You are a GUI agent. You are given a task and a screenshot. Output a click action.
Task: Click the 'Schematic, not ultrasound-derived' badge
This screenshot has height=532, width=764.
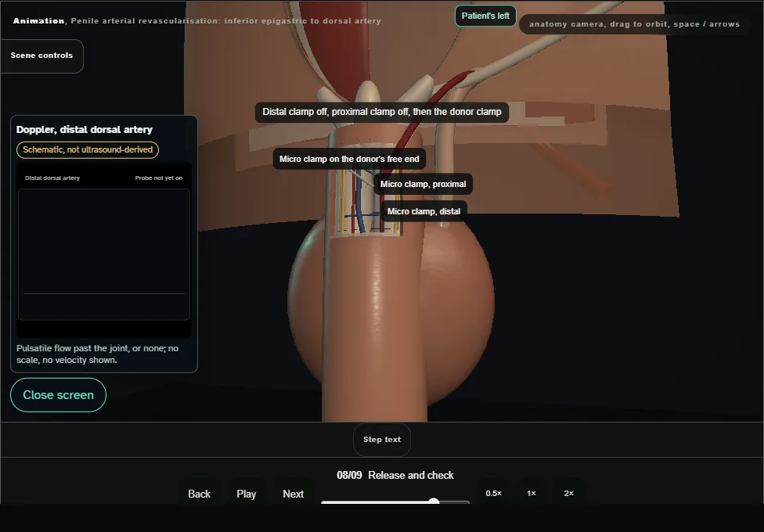[x=88, y=149]
